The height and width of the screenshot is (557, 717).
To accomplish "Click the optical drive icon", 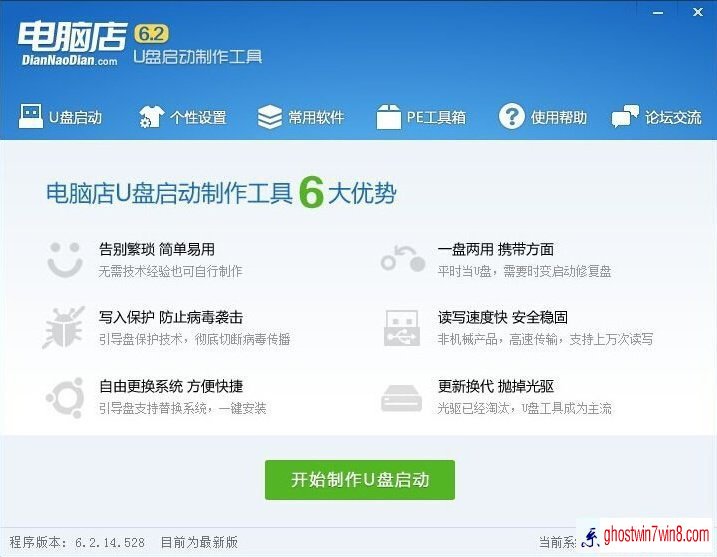I will [x=401, y=398].
